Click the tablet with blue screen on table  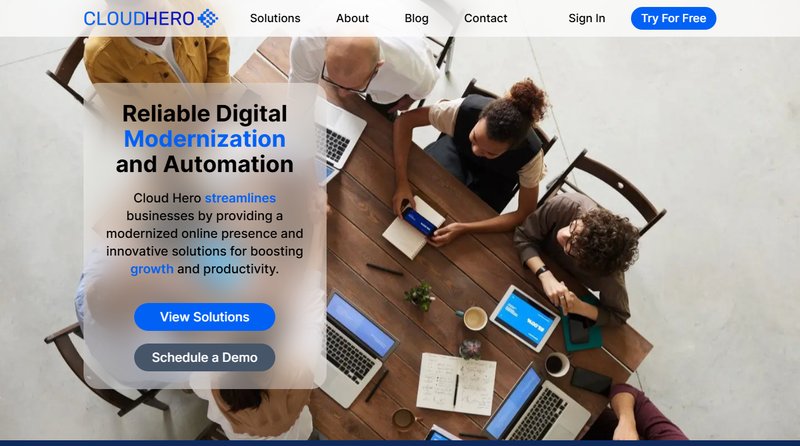coord(524,318)
